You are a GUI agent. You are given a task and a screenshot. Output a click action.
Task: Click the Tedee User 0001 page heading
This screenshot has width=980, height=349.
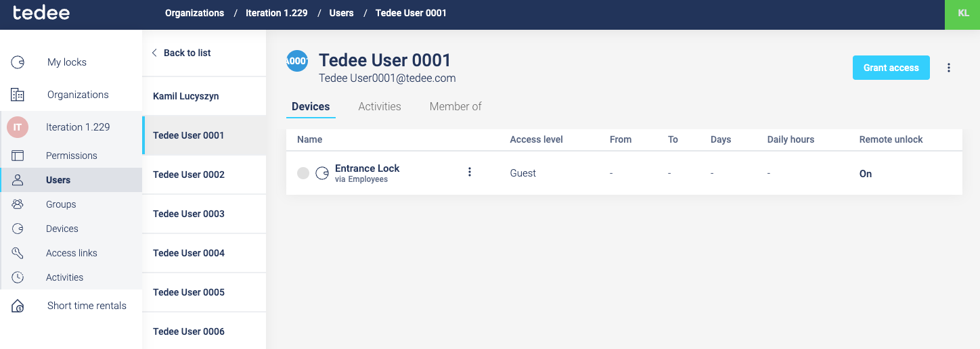pos(385,60)
